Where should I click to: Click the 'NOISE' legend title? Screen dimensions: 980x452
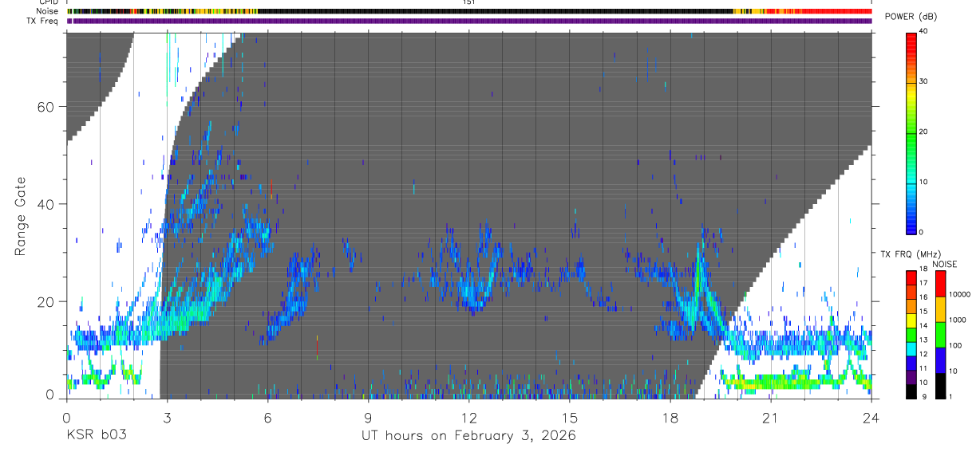click(x=945, y=264)
